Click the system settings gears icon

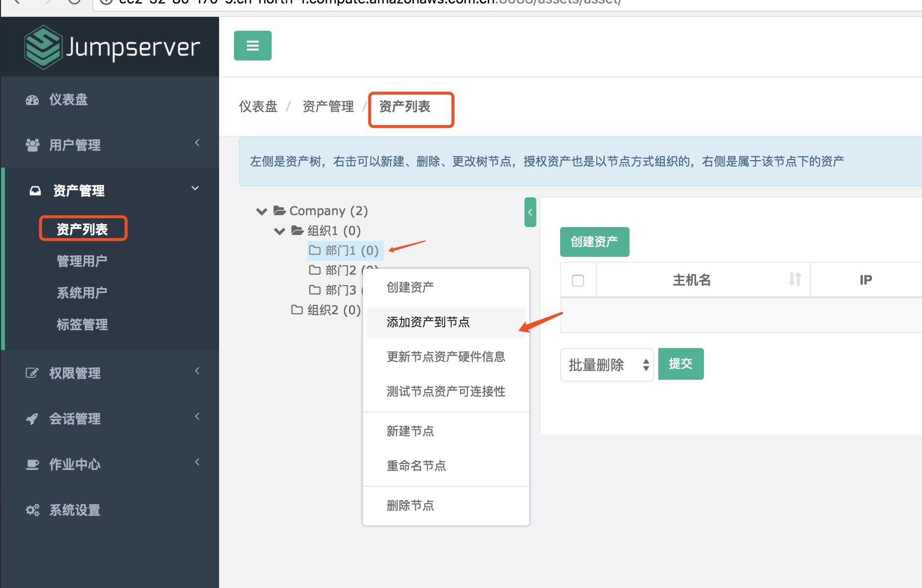[x=32, y=510]
